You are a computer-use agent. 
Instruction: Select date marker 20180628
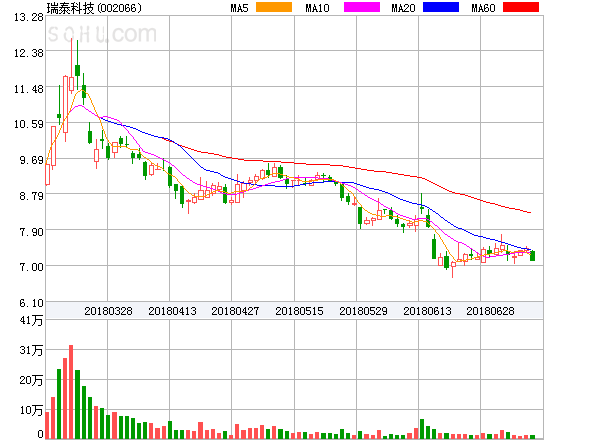490,311
